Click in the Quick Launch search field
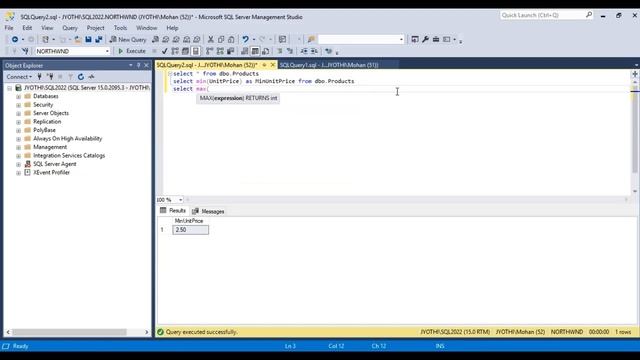 [542, 15]
